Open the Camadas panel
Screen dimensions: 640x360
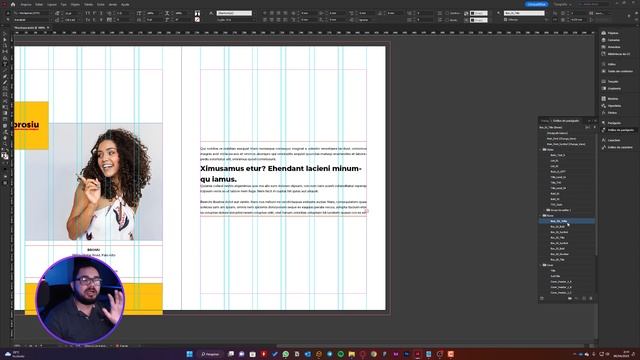(613, 40)
